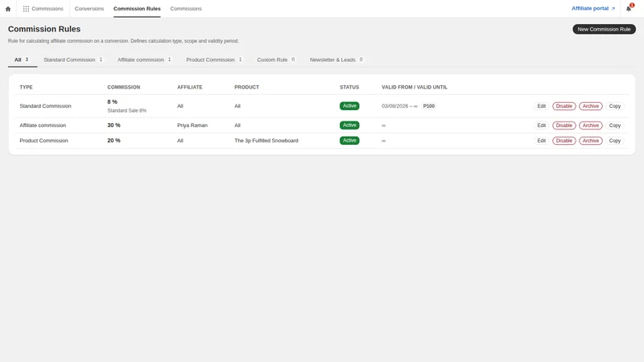Click the PRODUCT column header
Viewport: 644px width, 362px height.
click(246, 87)
